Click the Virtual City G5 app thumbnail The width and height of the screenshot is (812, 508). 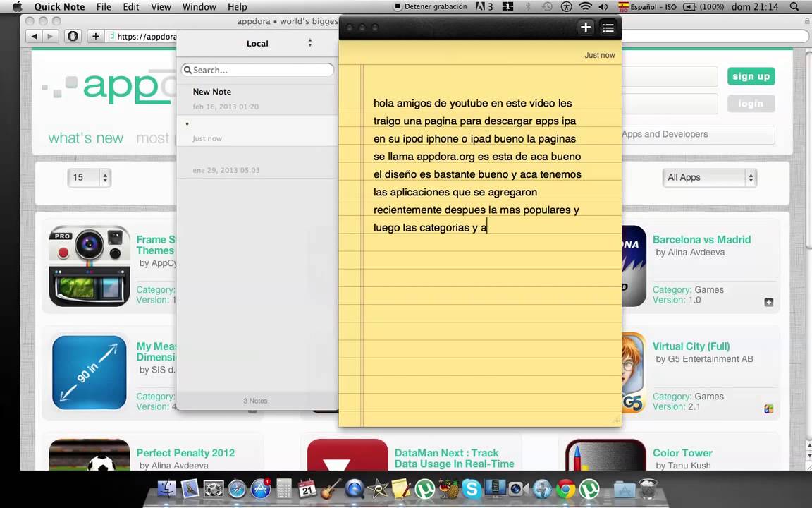[x=634, y=373]
